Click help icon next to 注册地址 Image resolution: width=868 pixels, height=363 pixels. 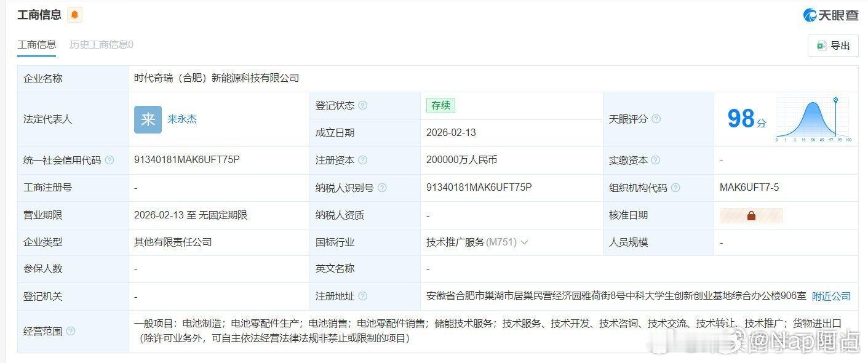362,296
